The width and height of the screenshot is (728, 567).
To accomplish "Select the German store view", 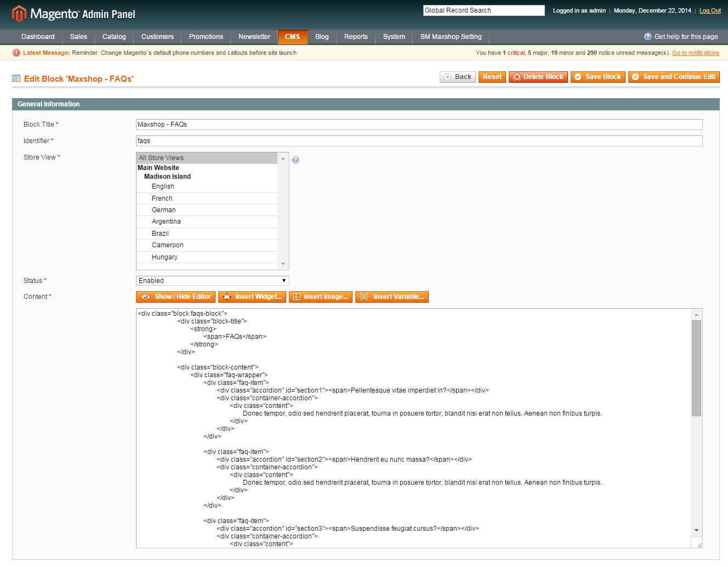I will click(207, 210).
